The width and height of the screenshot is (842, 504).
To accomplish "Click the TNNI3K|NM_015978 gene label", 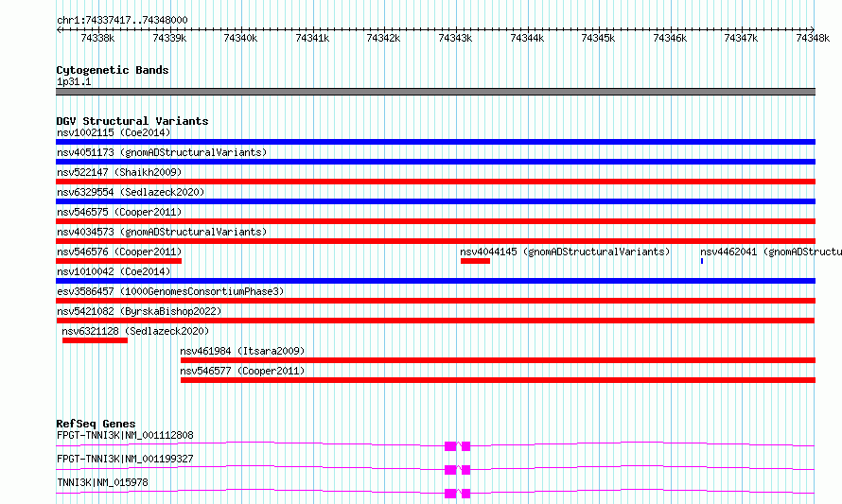I will click(x=102, y=482).
